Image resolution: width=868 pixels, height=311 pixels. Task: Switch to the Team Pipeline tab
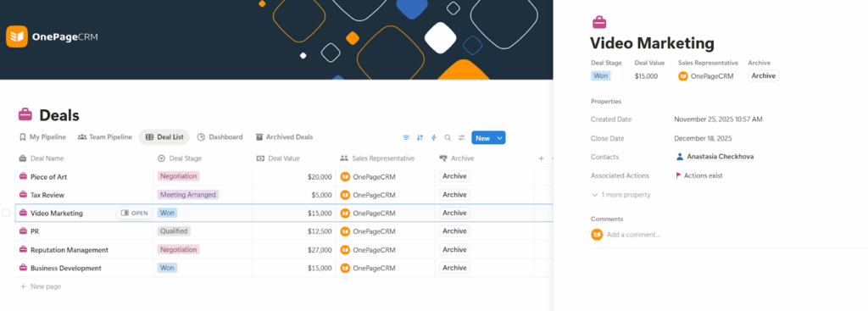click(104, 137)
